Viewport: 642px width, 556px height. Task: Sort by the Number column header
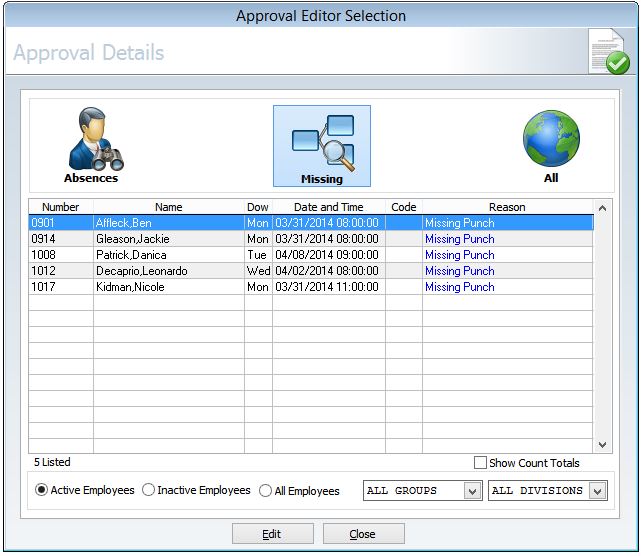tap(60, 207)
